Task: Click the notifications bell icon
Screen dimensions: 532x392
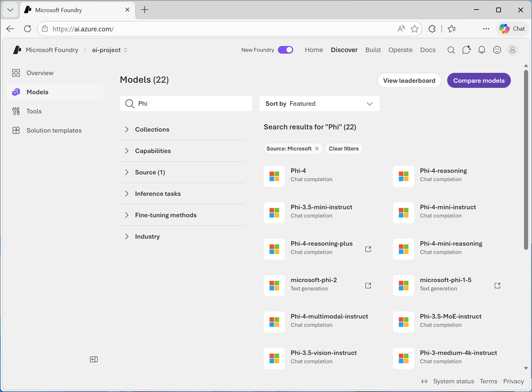Action: point(482,50)
